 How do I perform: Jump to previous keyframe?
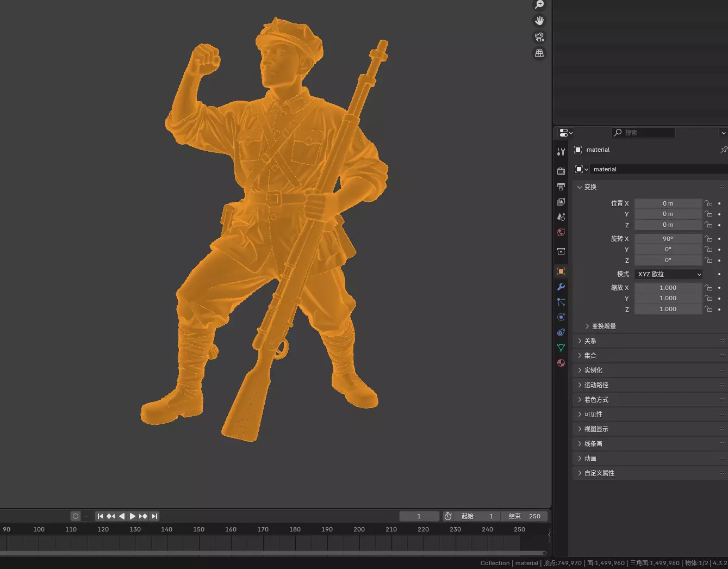[x=111, y=516]
